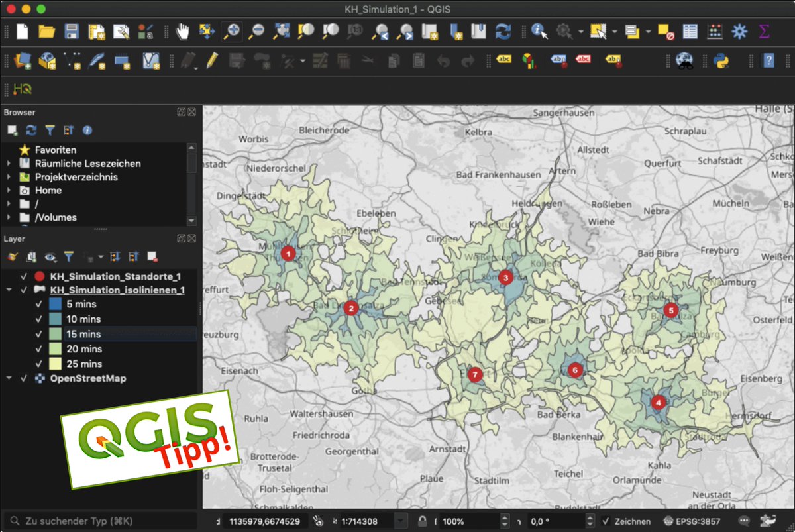This screenshot has height=532, width=795.
Task: Click the green 20 mins color swatch
Action: pyautogui.click(x=55, y=349)
